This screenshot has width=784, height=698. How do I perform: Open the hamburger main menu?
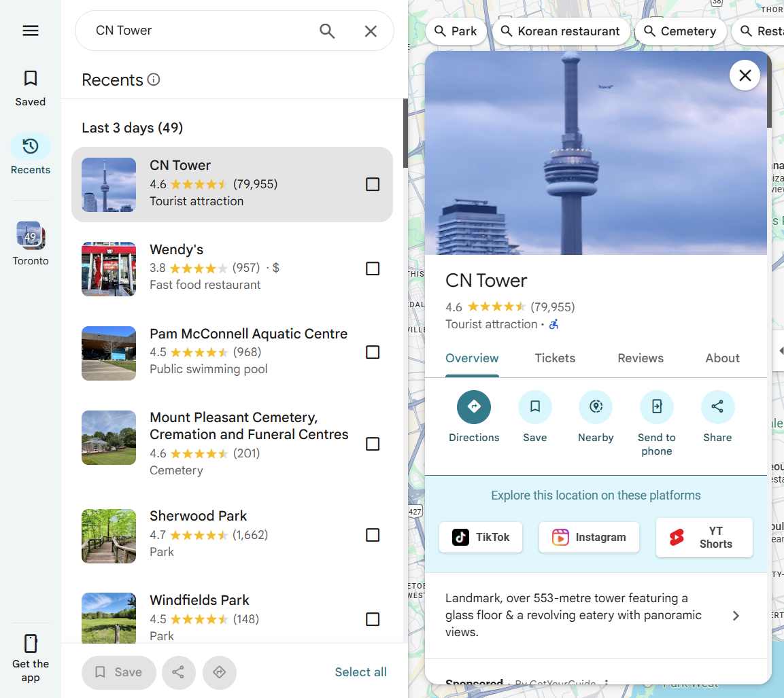click(x=31, y=31)
